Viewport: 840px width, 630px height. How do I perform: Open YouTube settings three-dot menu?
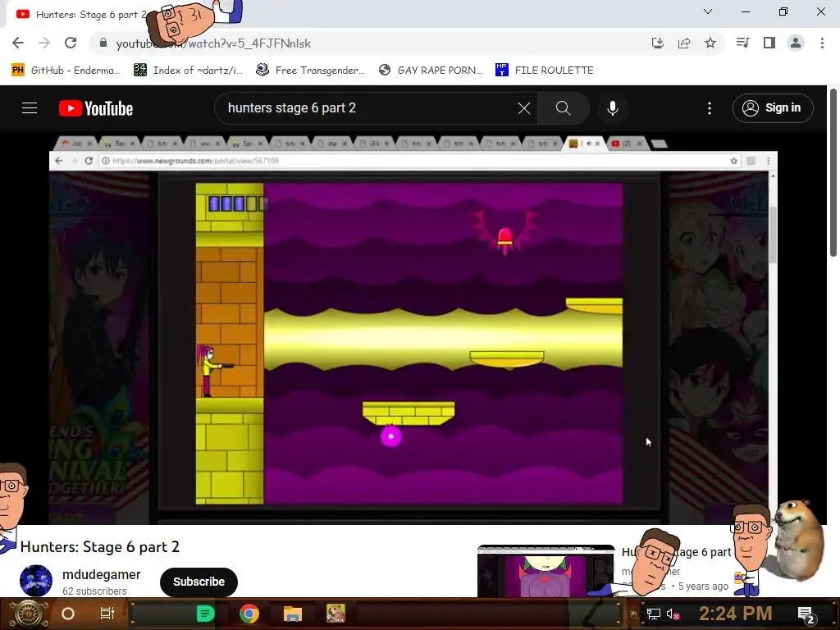pos(710,108)
